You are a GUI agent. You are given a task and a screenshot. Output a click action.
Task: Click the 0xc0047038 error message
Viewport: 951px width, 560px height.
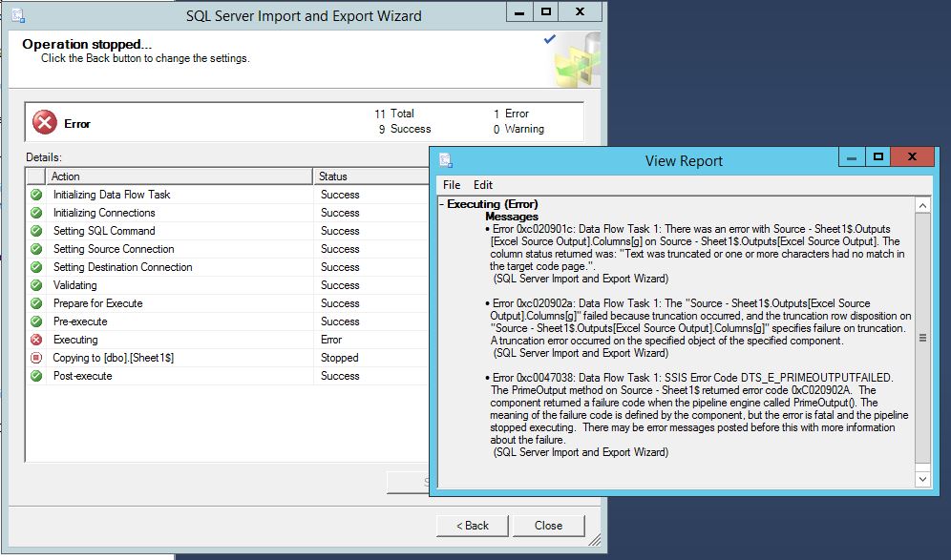pos(697,415)
